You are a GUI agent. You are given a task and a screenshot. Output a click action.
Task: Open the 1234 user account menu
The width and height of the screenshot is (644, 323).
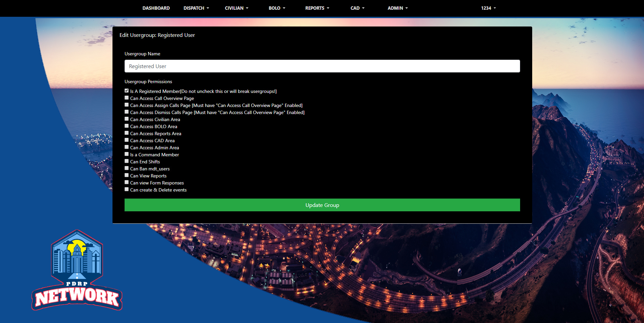[x=488, y=8]
